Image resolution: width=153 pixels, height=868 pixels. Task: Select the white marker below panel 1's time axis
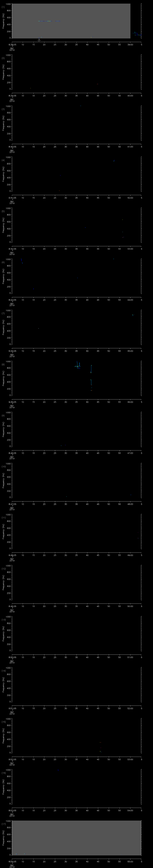(x=39, y=40)
